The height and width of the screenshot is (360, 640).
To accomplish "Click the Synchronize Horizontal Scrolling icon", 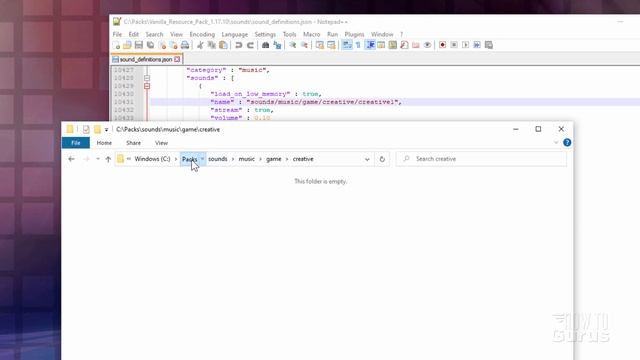I will [331, 45].
